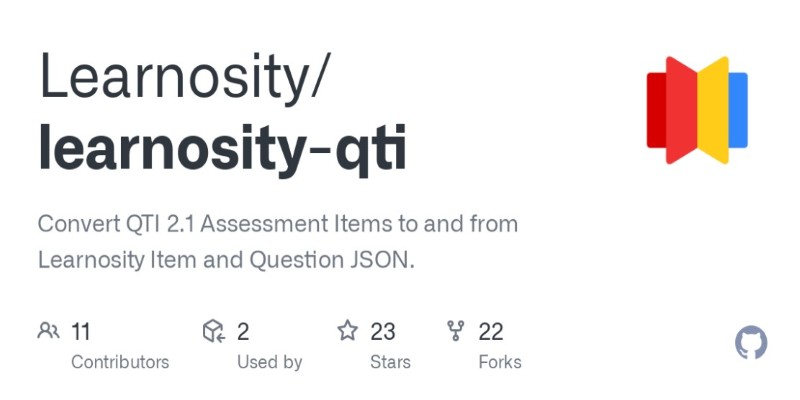Click the yellow panel of the logo
800x400 pixels.
713,110
